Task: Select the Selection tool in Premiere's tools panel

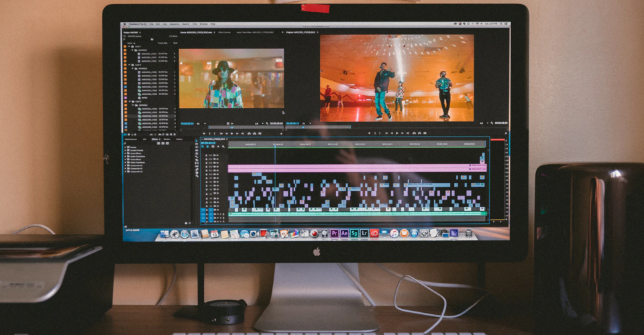Action: [x=197, y=141]
